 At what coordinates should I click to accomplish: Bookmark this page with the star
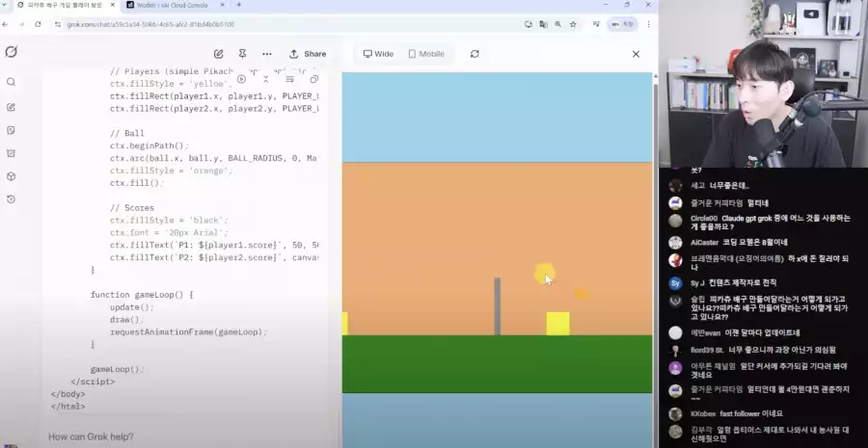[573, 24]
